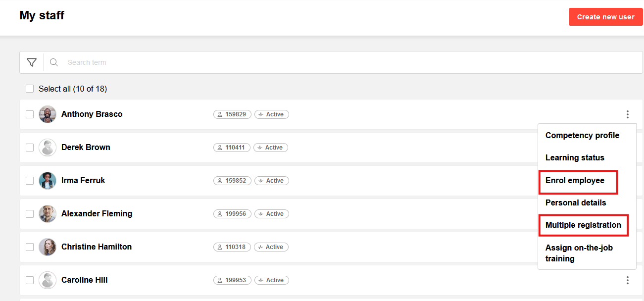Choose Assign on-the-job training option

click(579, 253)
